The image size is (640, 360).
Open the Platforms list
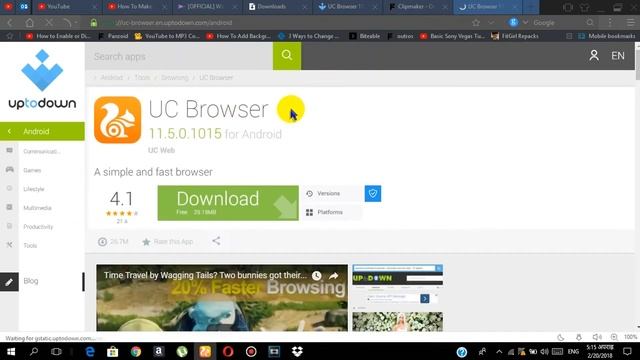pos(332,212)
